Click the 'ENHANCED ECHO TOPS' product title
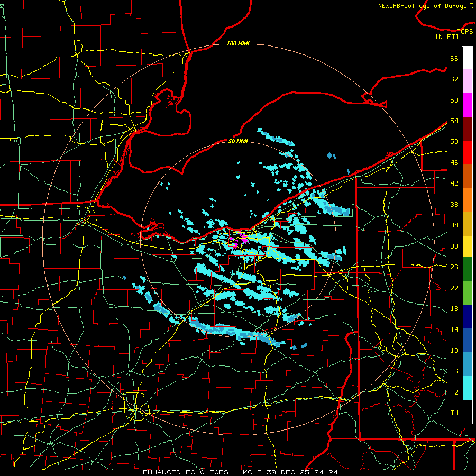 coord(186,472)
